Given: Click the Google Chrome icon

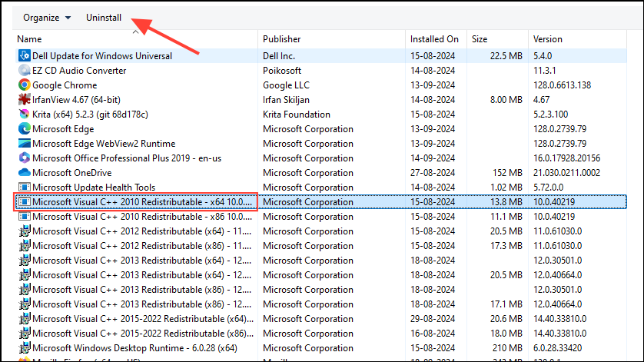Looking at the screenshot, I should tap(25, 85).
